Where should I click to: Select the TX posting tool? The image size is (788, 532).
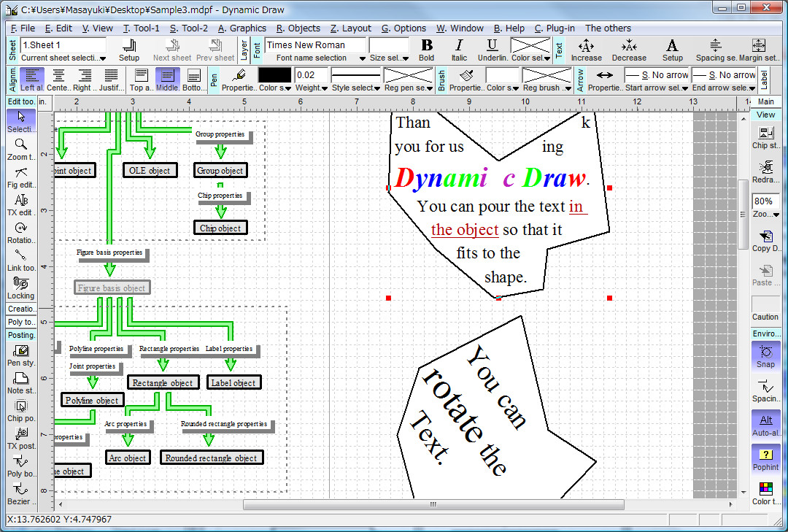tap(21, 439)
